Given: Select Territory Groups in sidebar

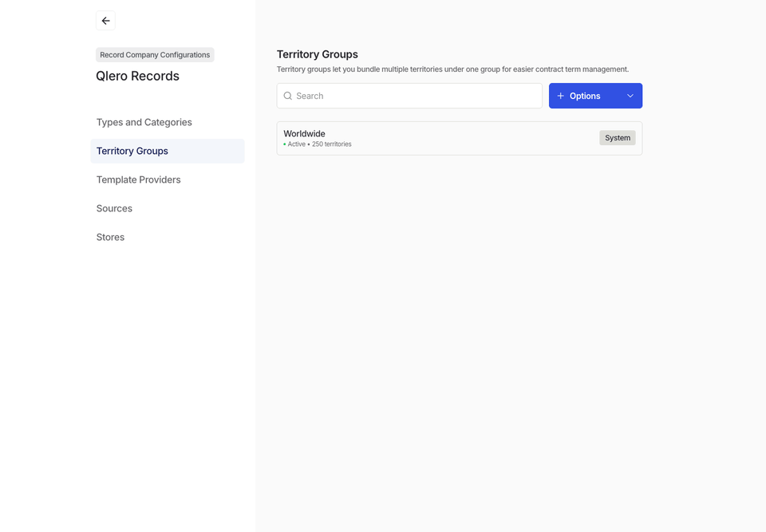Looking at the screenshot, I should pos(168,151).
